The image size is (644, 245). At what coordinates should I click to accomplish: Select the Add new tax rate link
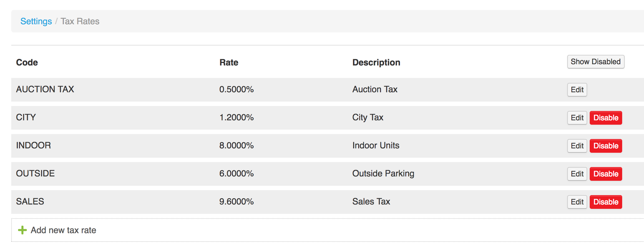tap(63, 230)
